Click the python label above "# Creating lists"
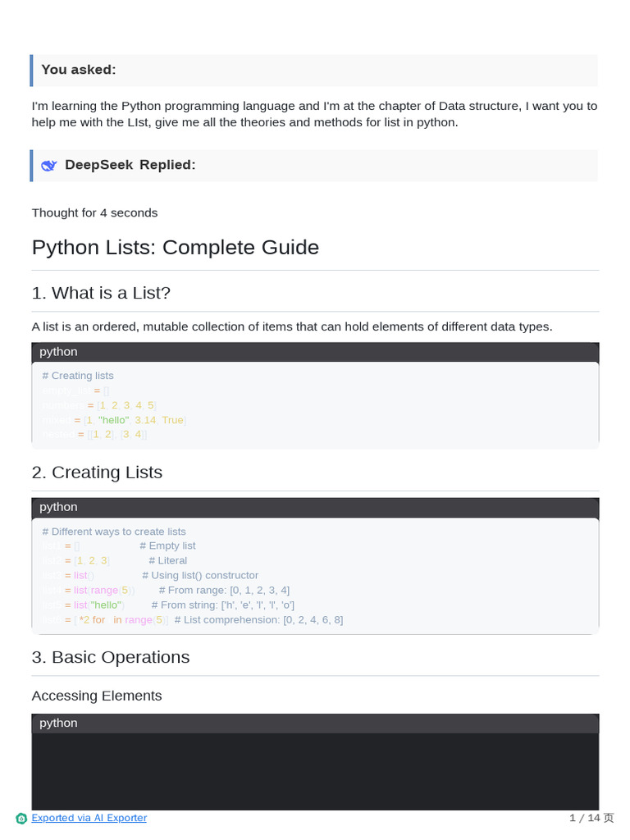This screenshot has width=630, height=840. 58,352
